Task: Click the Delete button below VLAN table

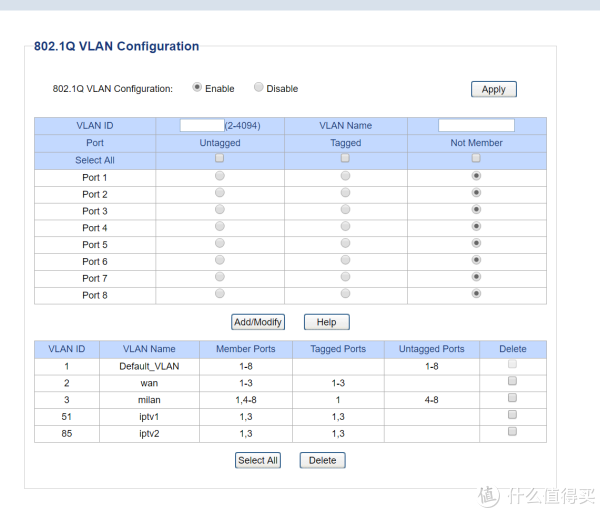Action: coord(322,460)
